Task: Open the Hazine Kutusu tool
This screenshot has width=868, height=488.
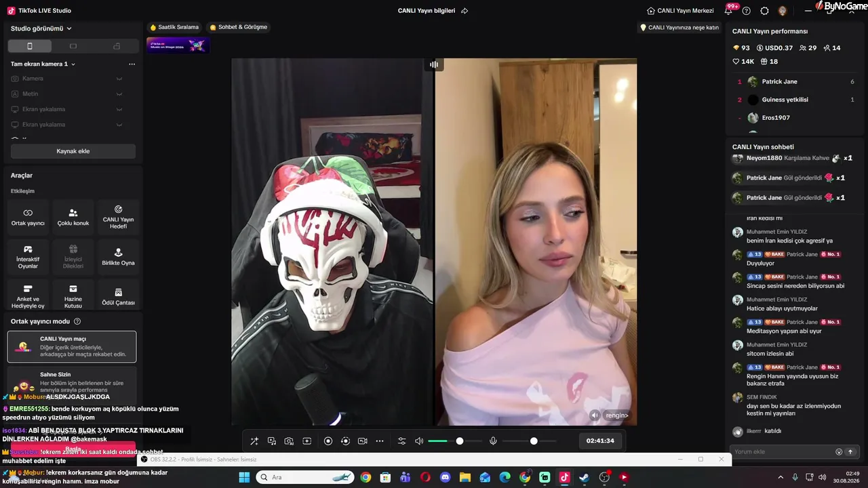Action: tap(73, 296)
